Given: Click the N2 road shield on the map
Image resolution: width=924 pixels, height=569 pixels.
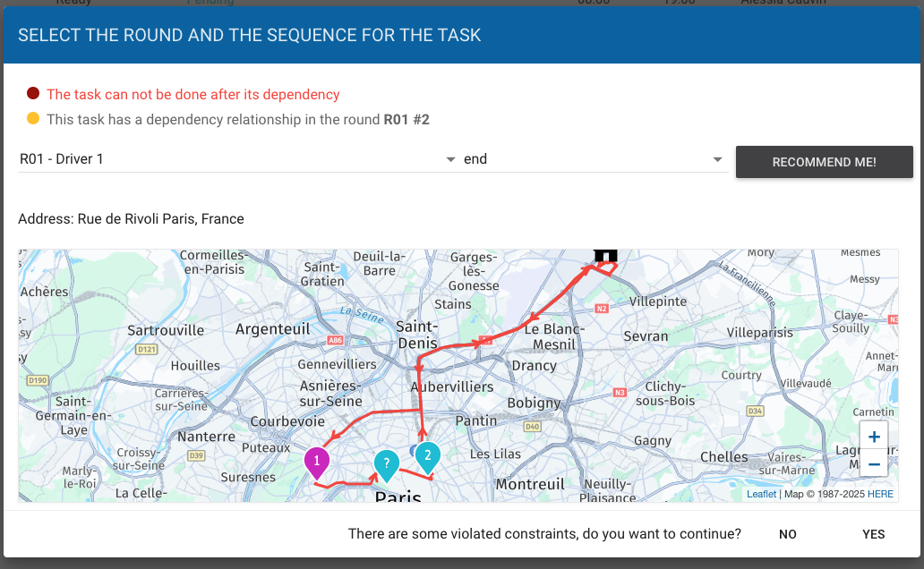Looking at the screenshot, I should point(601,309).
